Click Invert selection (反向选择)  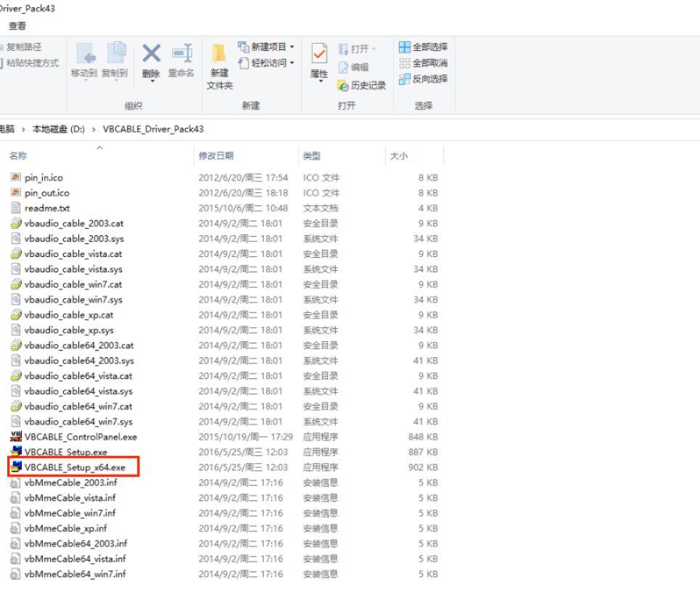423,79
